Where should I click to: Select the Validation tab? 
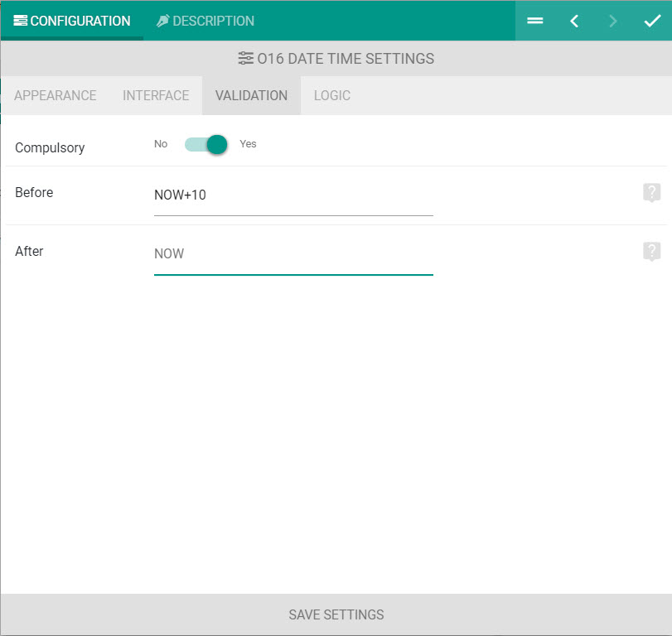point(252,95)
